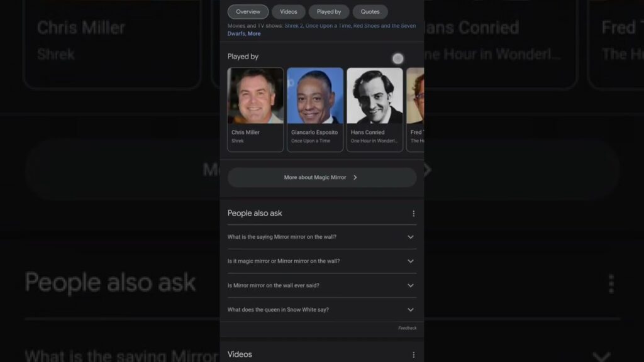The height and width of the screenshot is (362, 644).
Task: Open the Videos section three-dot menu
Action: click(x=413, y=354)
